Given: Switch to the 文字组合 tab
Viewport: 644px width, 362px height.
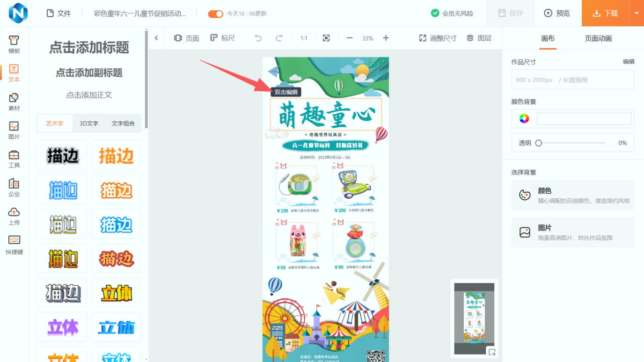Looking at the screenshot, I should [123, 123].
